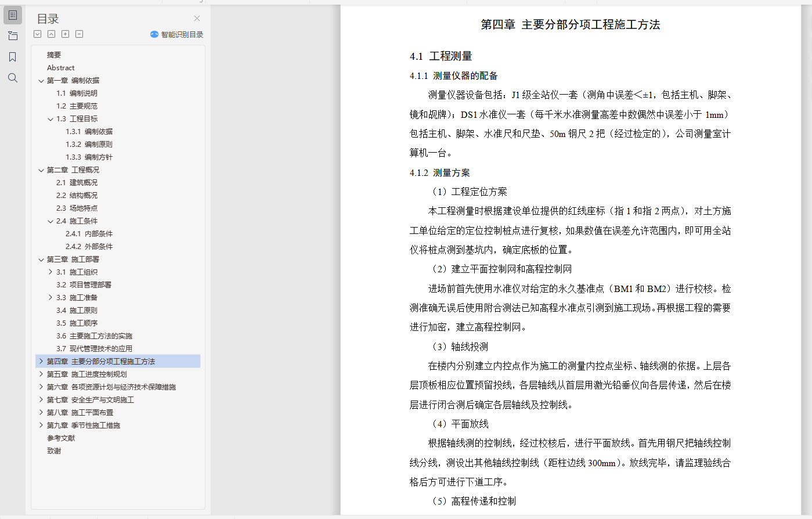The height and width of the screenshot is (519, 812).
Task: Go to 致谢 in the outline
Action: [x=54, y=451]
